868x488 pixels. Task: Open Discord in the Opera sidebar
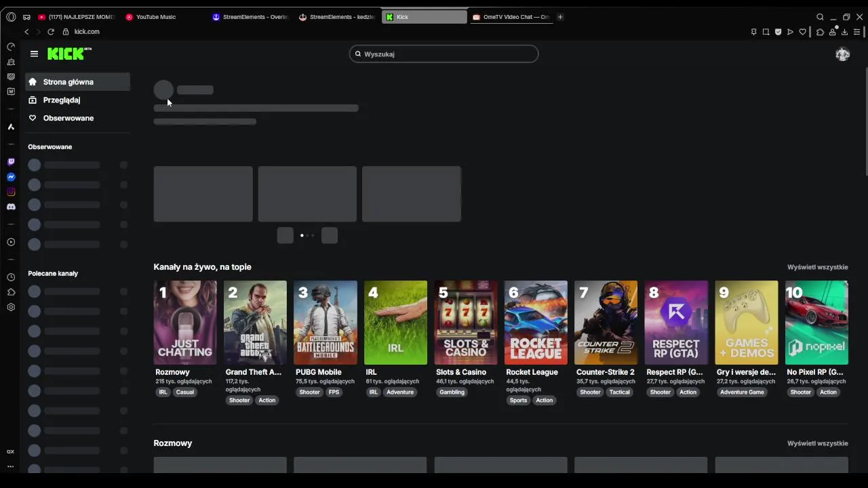[x=11, y=207]
